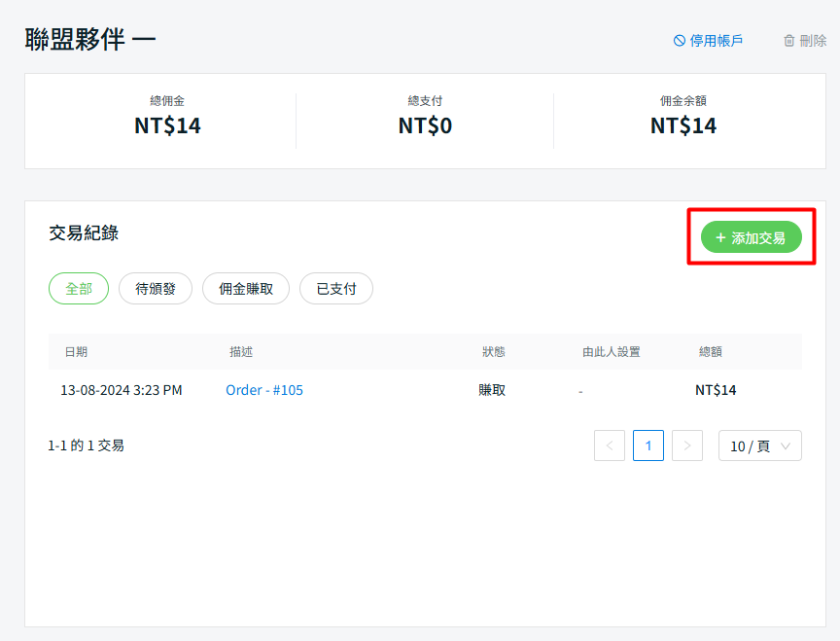Click the 描述 column header

(x=241, y=352)
